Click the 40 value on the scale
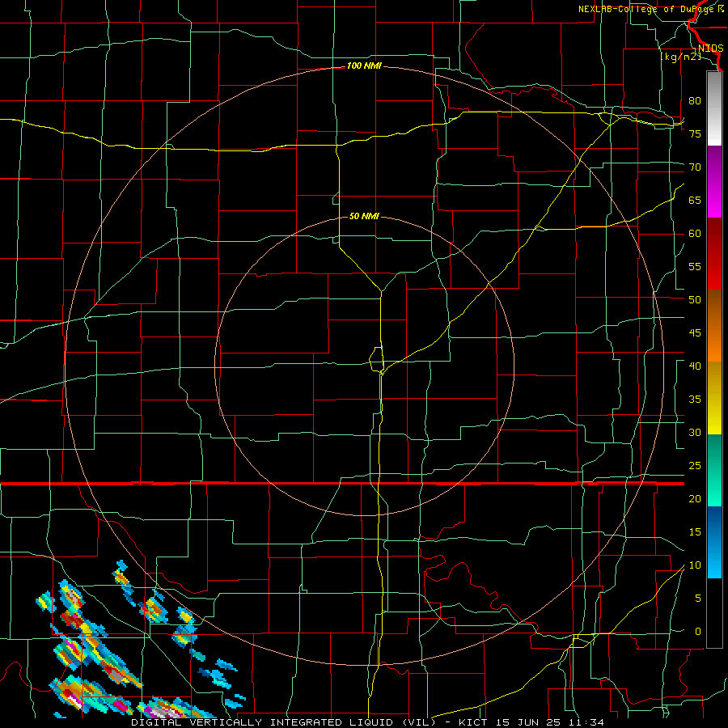The height and width of the screenshot is (728, 728). pyautogui.click(x=695, y=366)
